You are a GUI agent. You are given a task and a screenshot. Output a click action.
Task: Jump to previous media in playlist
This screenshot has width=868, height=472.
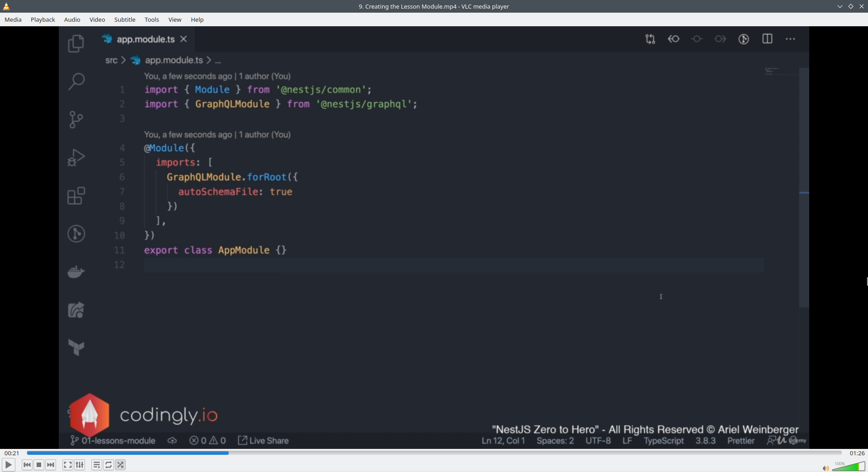pyautogui.click(x=27, y=465)
